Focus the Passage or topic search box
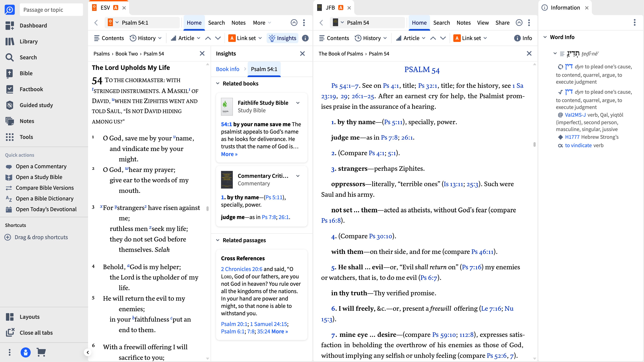The image size is (644, 362). pos(51,10)
